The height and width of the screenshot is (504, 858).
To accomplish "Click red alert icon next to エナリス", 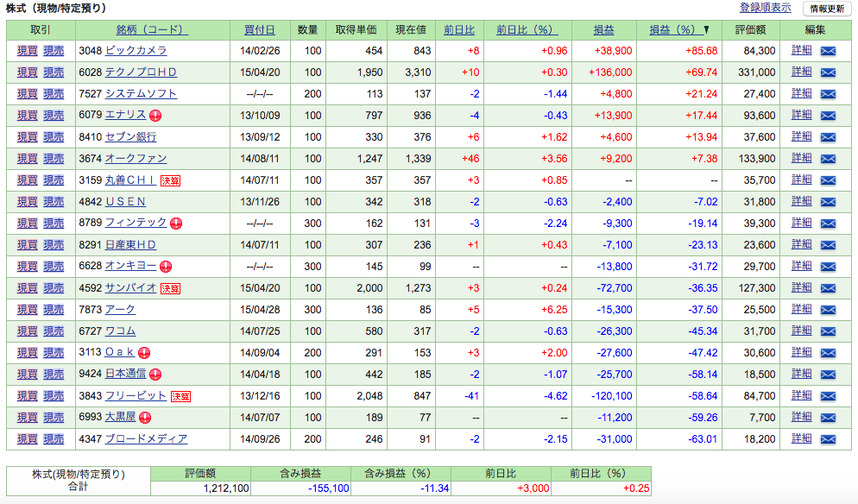I will 155,116.
